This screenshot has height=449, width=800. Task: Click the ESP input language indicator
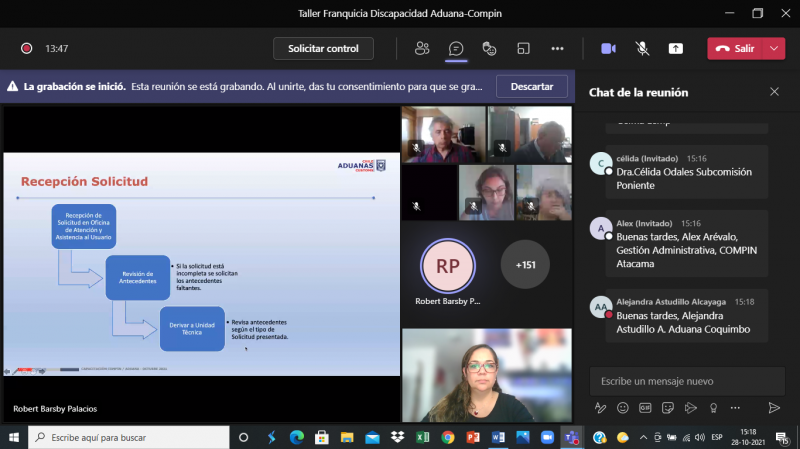[717, 437]
